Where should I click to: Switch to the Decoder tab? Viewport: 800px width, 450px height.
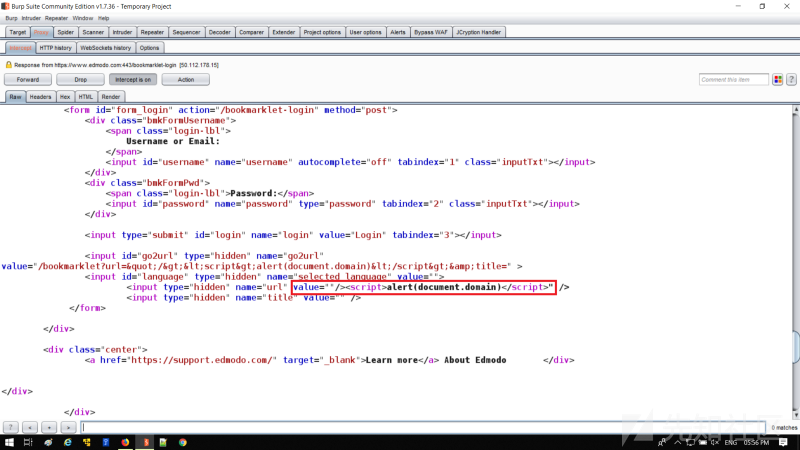click(x=219, y=32)
